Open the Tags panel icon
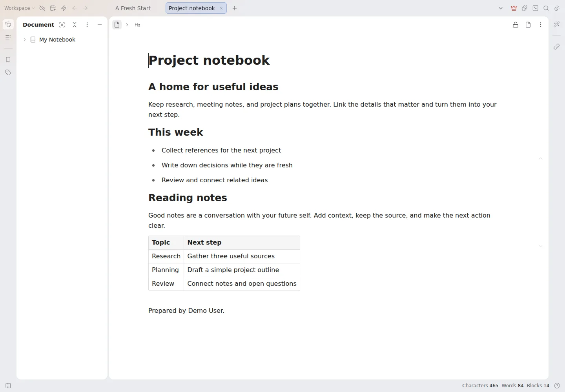This screenshot has width=565, height=392. click(x=8, y=73)
